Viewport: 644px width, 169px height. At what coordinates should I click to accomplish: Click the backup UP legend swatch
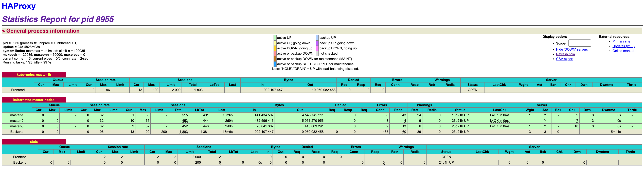(x=317, y=38)
